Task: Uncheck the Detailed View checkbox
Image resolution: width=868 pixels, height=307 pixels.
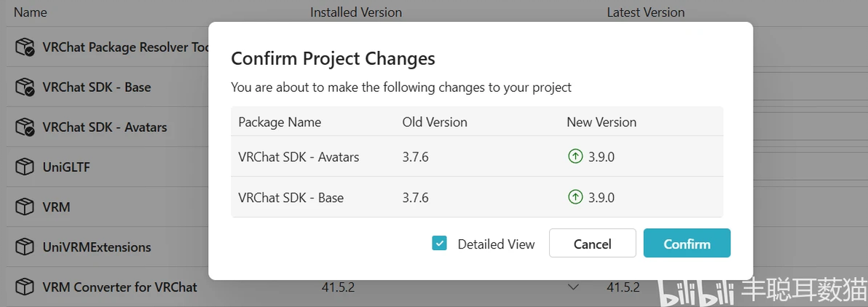Action: click(439, 244)
